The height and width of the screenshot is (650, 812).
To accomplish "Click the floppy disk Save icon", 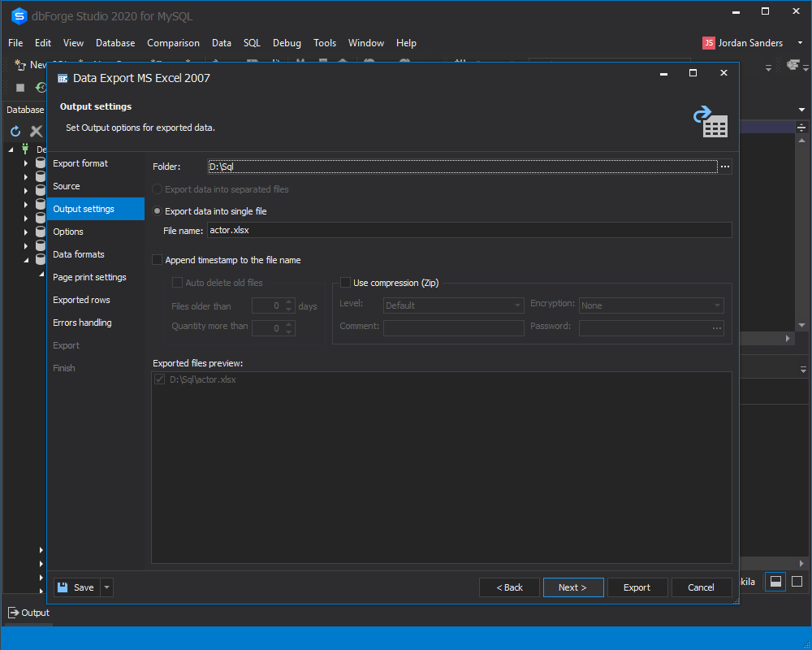I will (63, 587).
